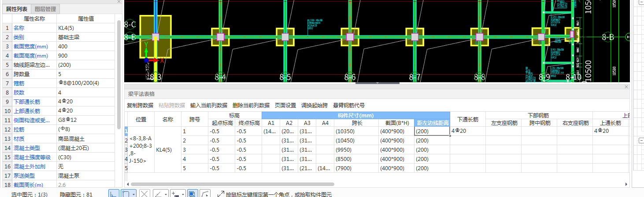This screenshot has height=197, width=644.
Task: Click the 构件尺寸(mm) group header
Action: [355, 115]
